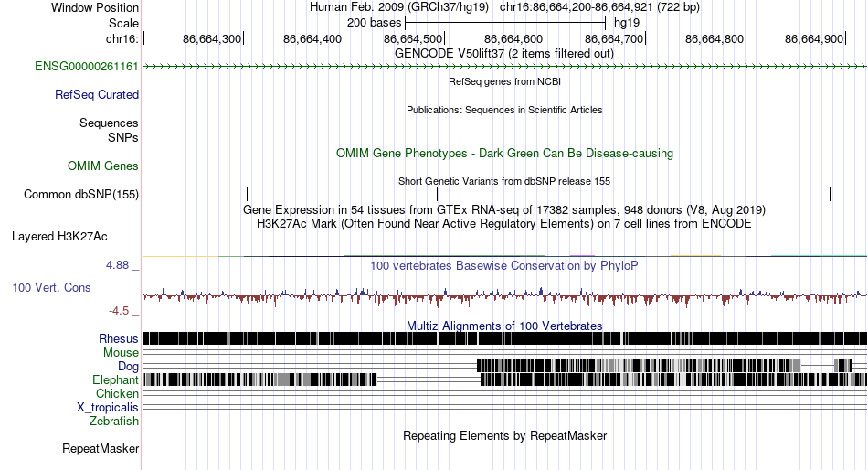Click the H3K27Ac Mark ENCODE track title
The image size is (868, 470).
coord(504,224)
